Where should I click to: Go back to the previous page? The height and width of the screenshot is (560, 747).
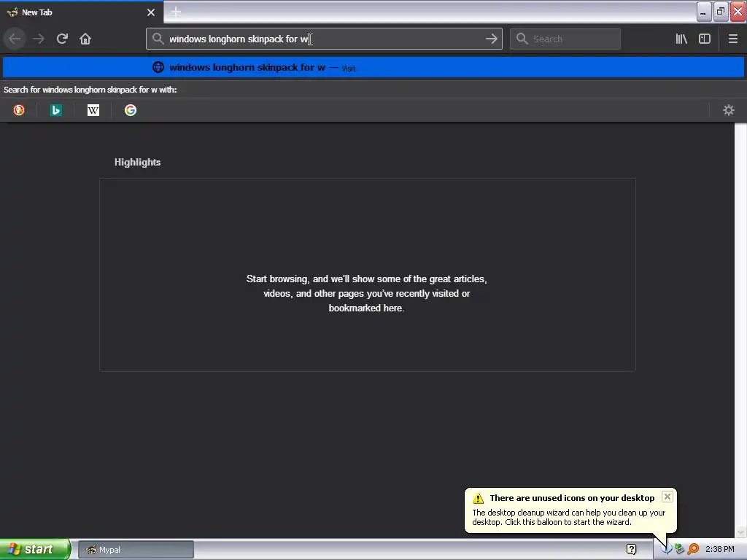(15, 39)
